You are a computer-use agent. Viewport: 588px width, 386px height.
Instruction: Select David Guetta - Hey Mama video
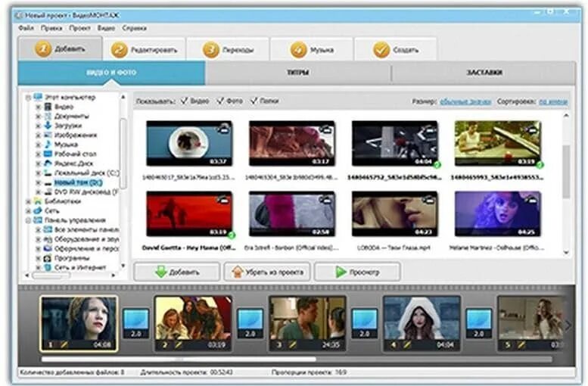pyautogui.click(x=189, y=214)
